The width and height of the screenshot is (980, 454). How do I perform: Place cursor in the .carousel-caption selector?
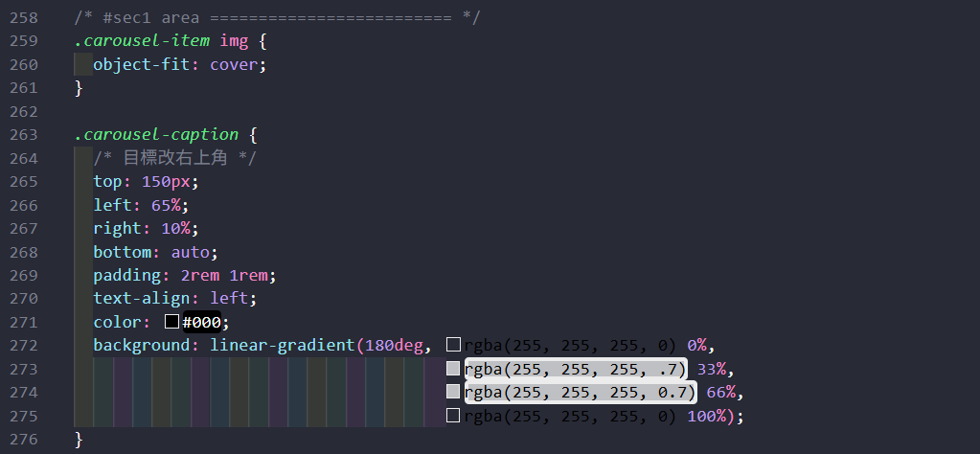coord(160,134)
